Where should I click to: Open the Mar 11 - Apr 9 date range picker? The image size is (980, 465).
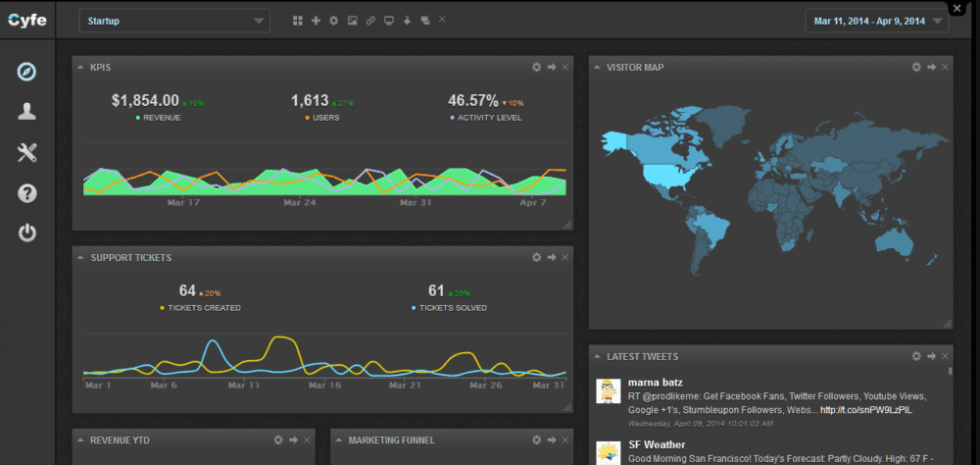tap(877, 21)
